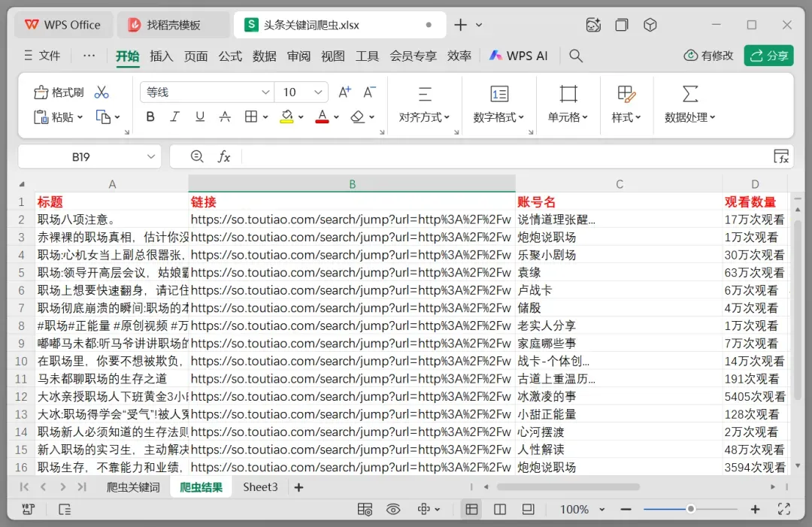This screenshot has height=527, width=812.
Task: Click the zoom lookup icon beside fx
Action: pos(197,156)
